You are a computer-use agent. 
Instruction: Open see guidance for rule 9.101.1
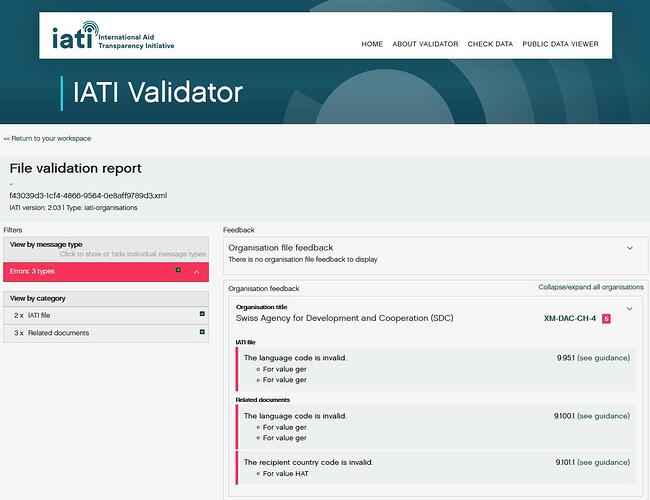(x=603, y=462)
